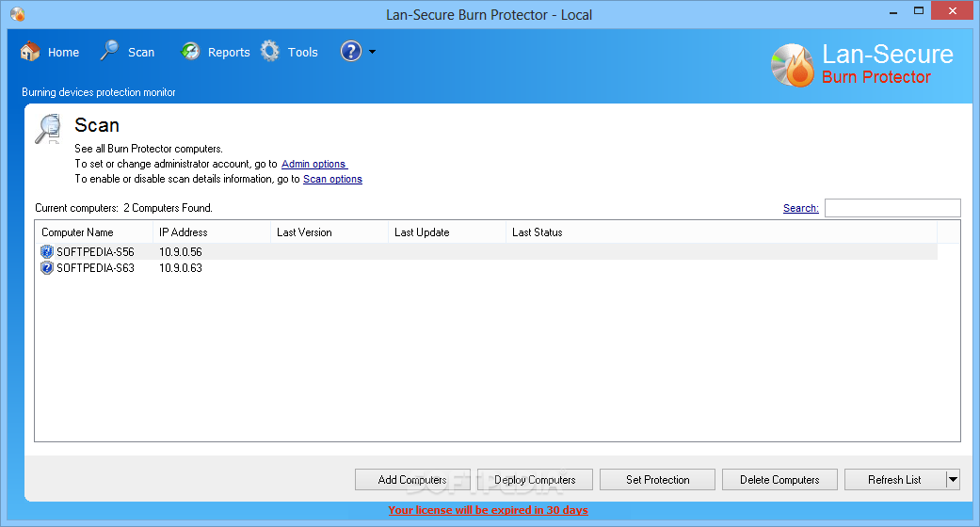Image resolution: width=980 pixels, height=527 pixels.
Task: Open the license expiration warning link
Action: (489, 510)
